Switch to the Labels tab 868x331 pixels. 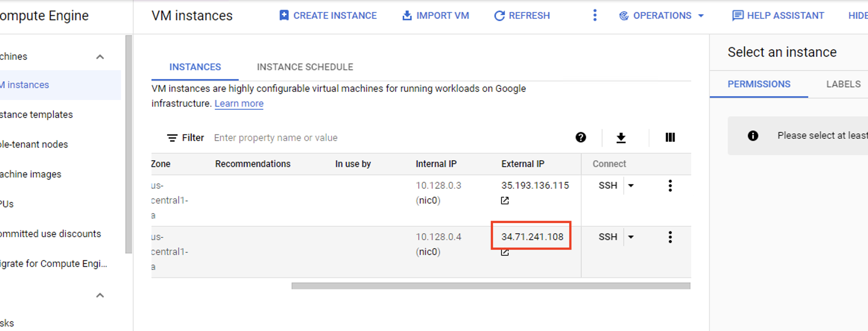843,84
